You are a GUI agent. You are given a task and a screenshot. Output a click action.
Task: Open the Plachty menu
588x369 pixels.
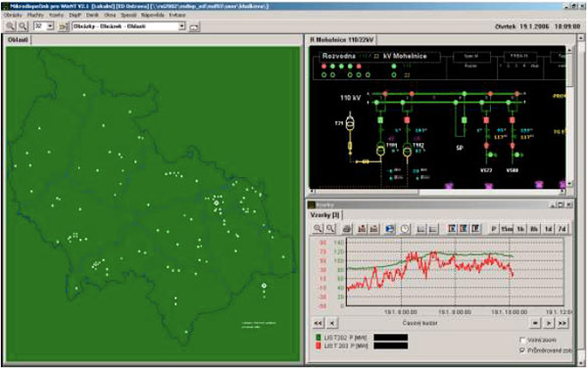click(35, 15)
